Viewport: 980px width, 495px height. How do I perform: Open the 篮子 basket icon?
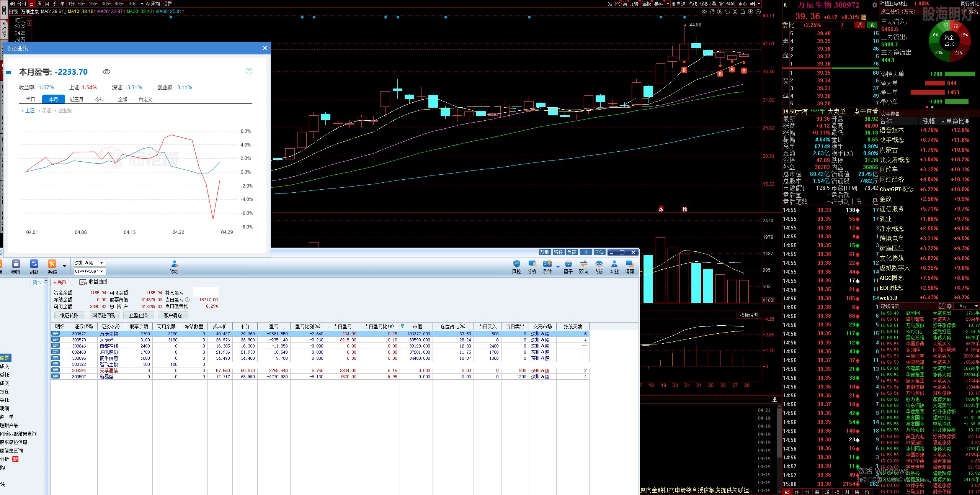click(568, 264)
